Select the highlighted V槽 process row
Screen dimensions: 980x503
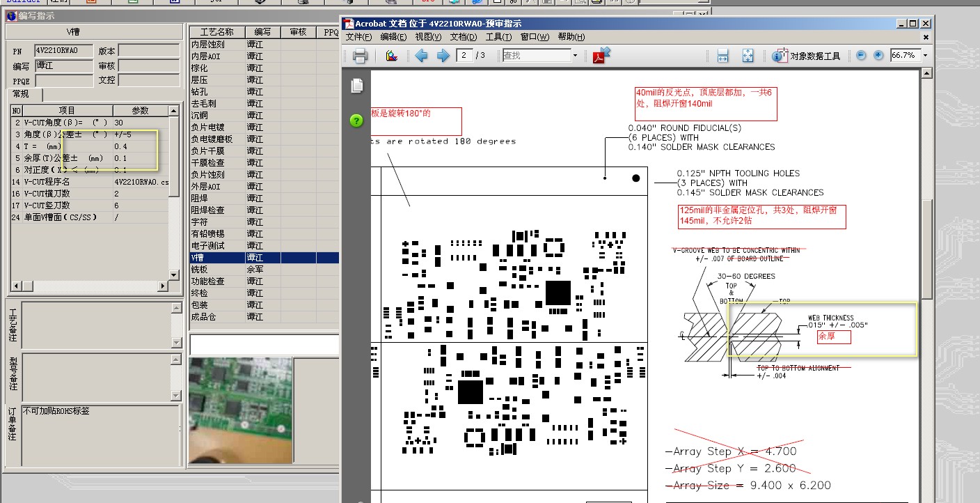pyautogui.click(x=264, y=257)
